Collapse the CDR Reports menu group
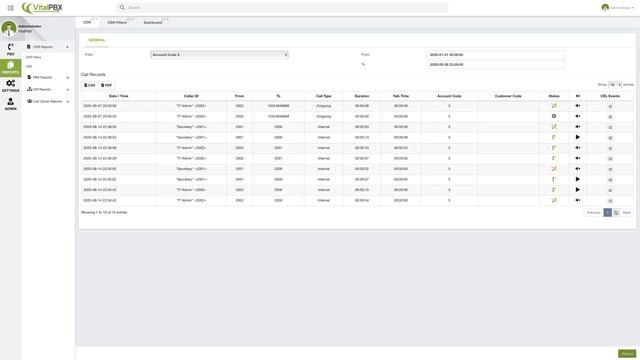This screenshot has width=640, height=360. pos(48,47)
